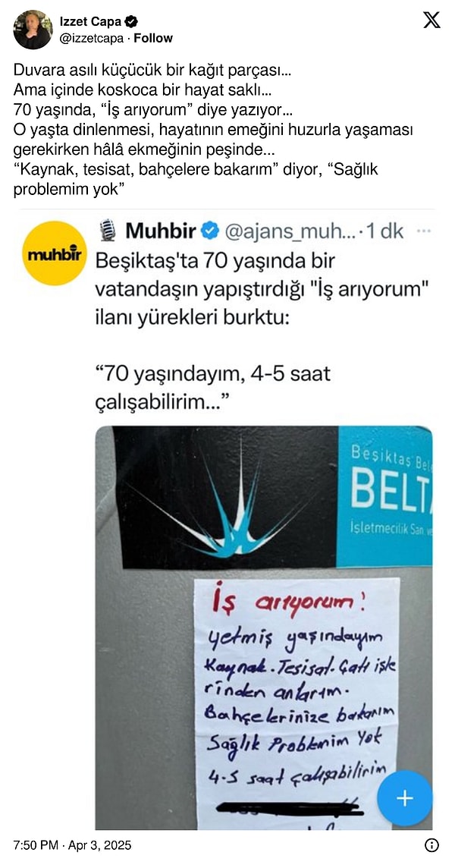
Task: Open the @ajans_muh... handle
Action: pyautogui.click(x=292, y=231)
